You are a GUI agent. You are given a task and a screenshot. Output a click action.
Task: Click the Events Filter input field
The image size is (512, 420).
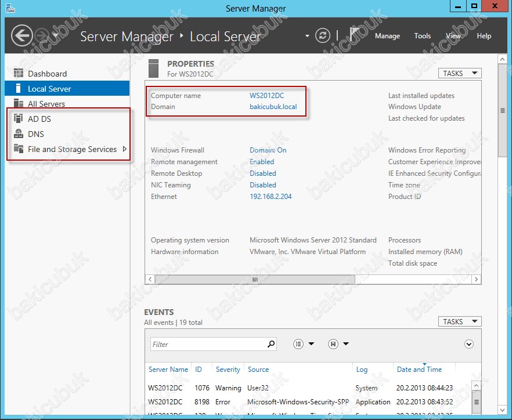[208, 344]
